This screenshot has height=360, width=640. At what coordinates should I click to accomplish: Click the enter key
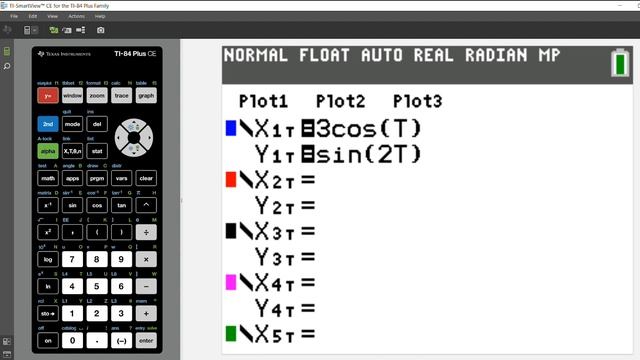coord(146,340)
